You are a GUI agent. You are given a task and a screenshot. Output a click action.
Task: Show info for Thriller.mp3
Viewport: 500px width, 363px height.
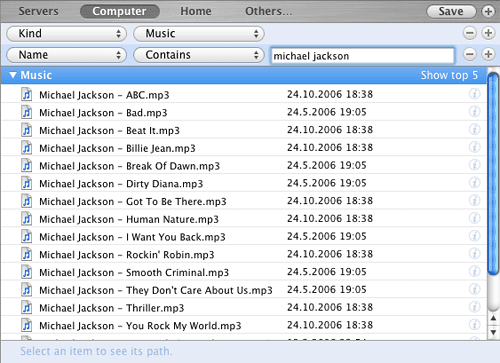coord(475,307)
